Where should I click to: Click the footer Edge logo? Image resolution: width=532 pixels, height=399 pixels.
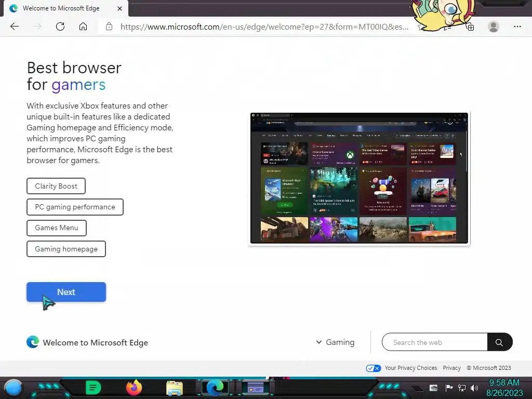[33, 342]
